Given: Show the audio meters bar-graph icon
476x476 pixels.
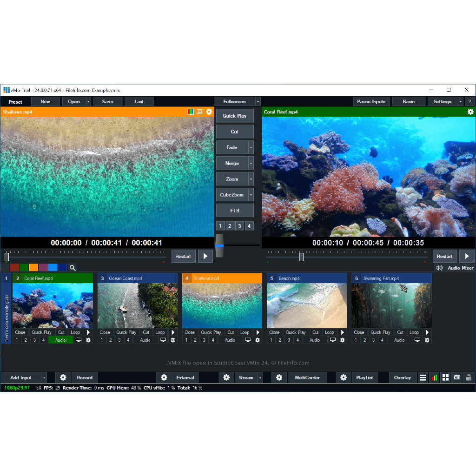Looking at the screenshot, I should (x=434, y=377).
